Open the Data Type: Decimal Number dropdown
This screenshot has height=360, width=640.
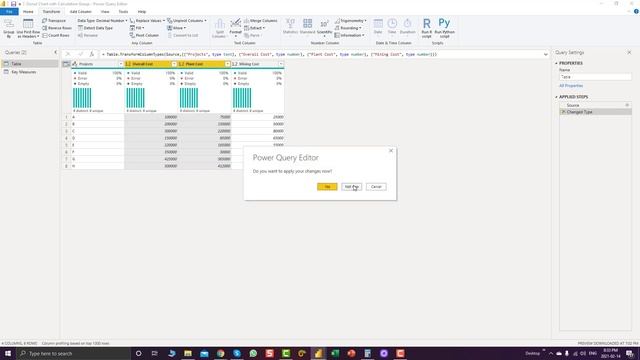pos(102,20)
